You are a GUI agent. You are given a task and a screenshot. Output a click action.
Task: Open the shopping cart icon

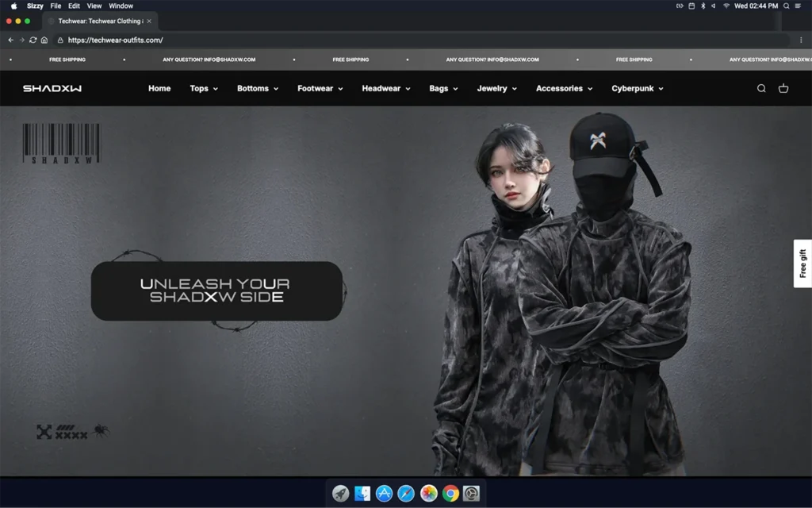tap(783, 89)
